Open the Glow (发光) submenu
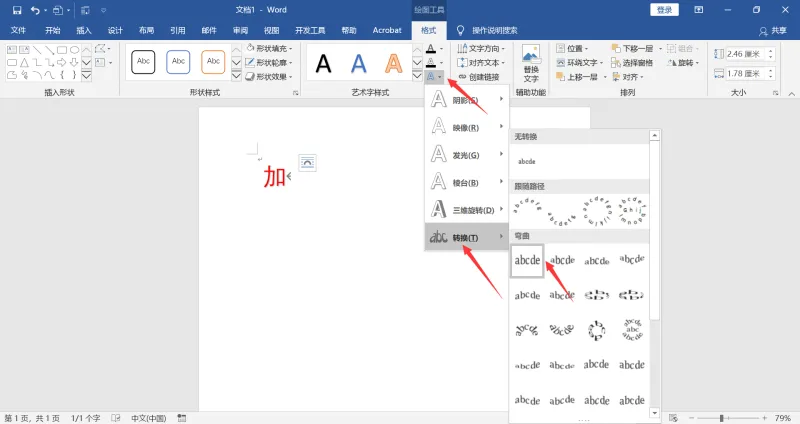The image size is (800, 424). (467, 154)
